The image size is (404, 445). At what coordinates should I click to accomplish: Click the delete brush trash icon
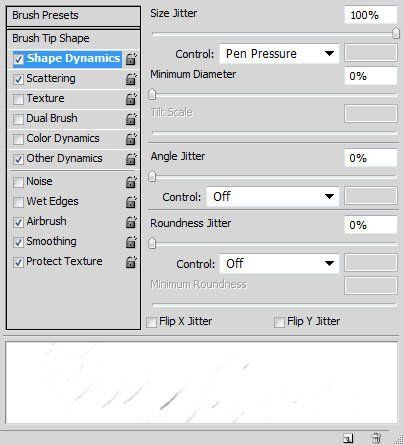click(x=377, y=438)
